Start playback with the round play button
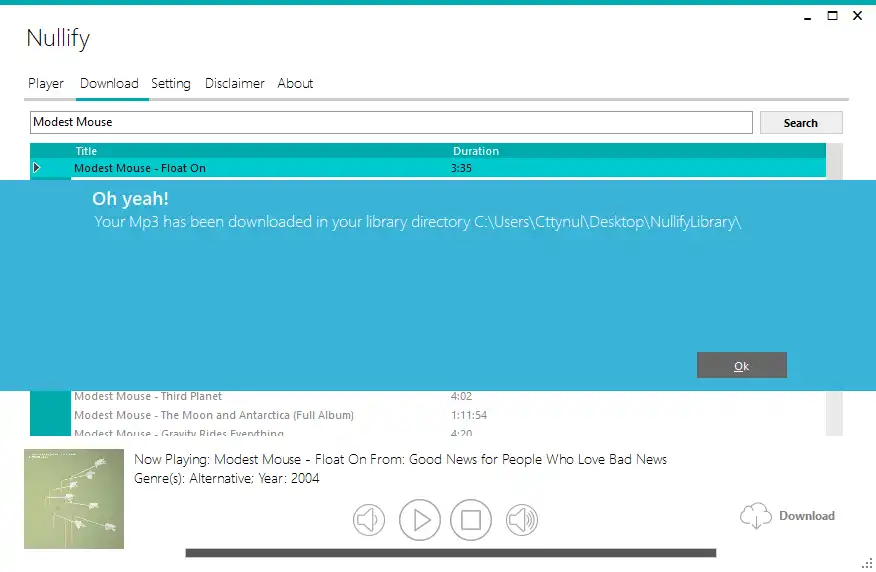 coord(420,520)
